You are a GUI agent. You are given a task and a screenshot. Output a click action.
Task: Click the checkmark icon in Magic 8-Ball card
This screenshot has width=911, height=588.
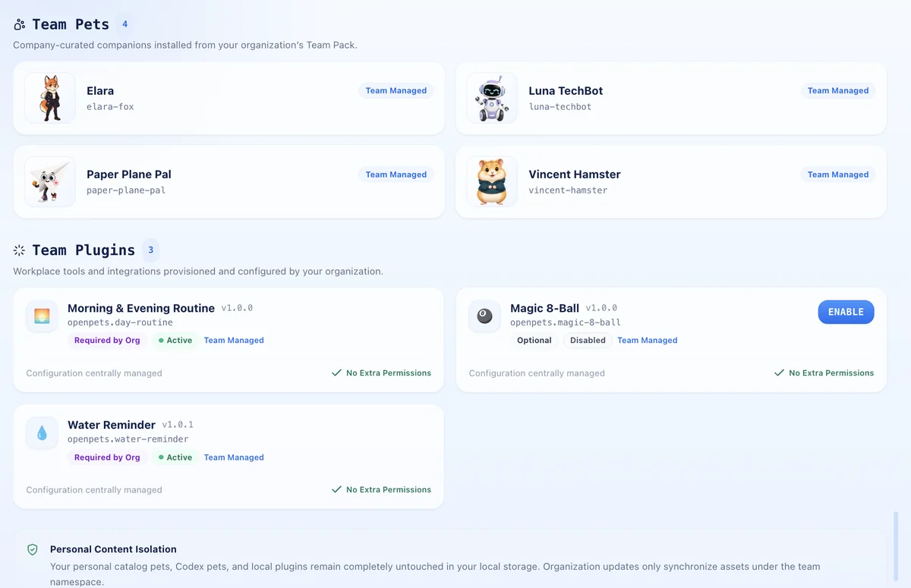pos(779,373)
